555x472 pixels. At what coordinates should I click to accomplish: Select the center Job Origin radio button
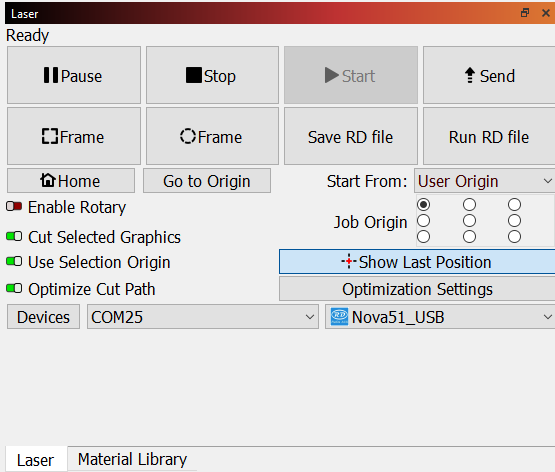(x=469, y=221)
